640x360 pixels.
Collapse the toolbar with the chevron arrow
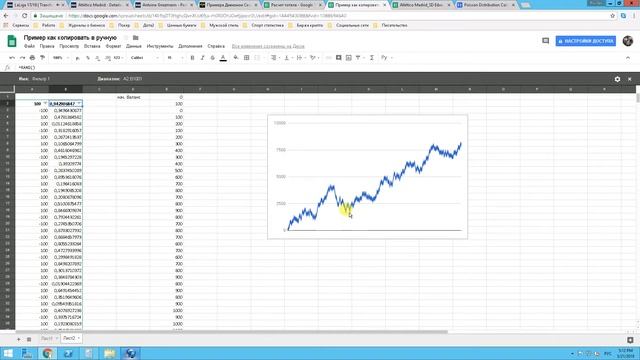pos(628,58)
